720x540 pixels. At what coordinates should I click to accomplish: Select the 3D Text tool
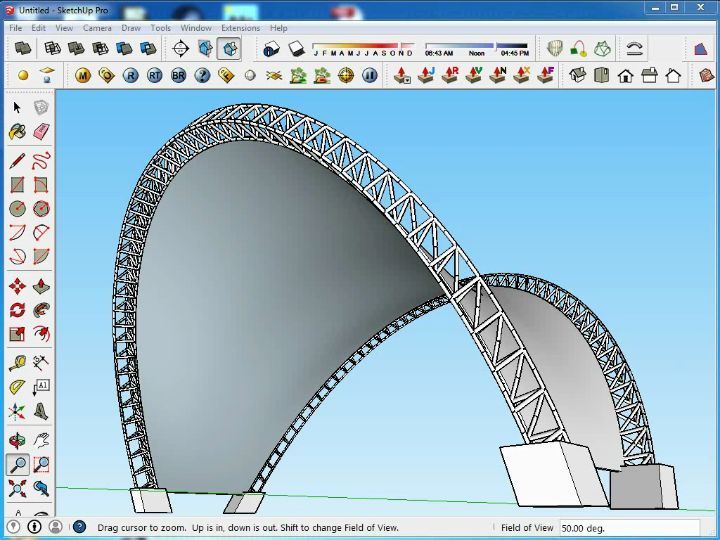coord(41,411)
